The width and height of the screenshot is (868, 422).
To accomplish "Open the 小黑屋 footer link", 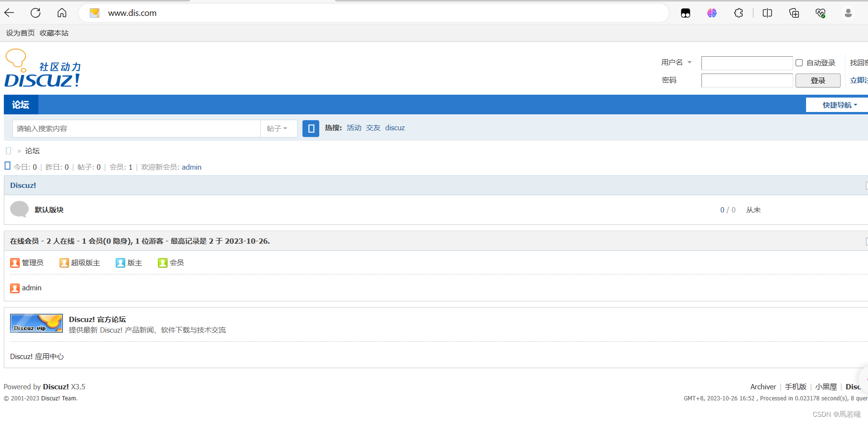I will 826,387.
